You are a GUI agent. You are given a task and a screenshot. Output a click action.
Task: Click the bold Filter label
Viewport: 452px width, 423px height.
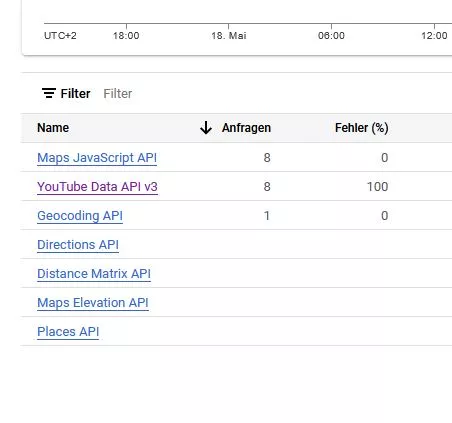pos(75,94)
